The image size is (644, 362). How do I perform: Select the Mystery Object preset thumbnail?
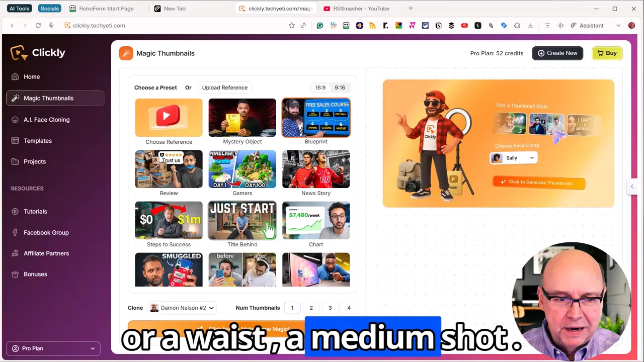[x=242, y=117]
